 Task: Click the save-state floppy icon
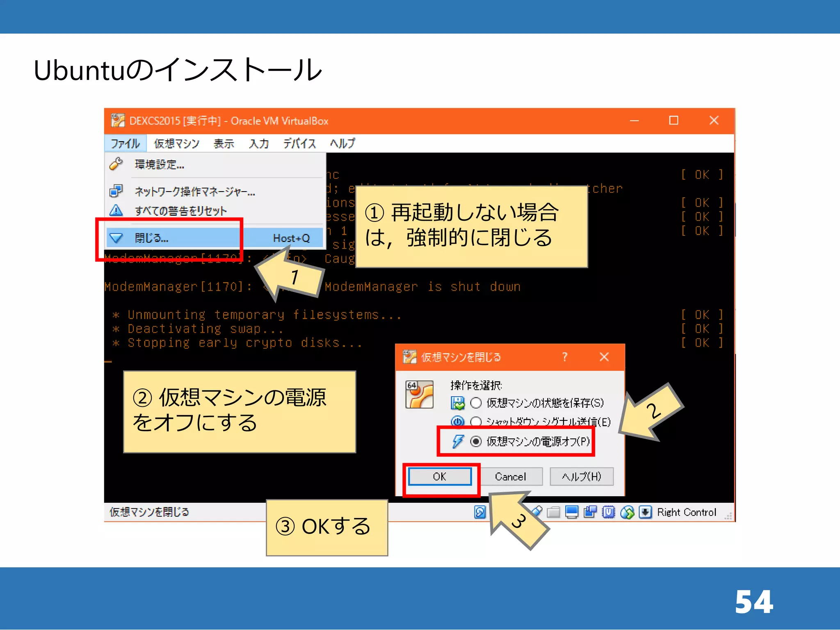tap(458, 403)
